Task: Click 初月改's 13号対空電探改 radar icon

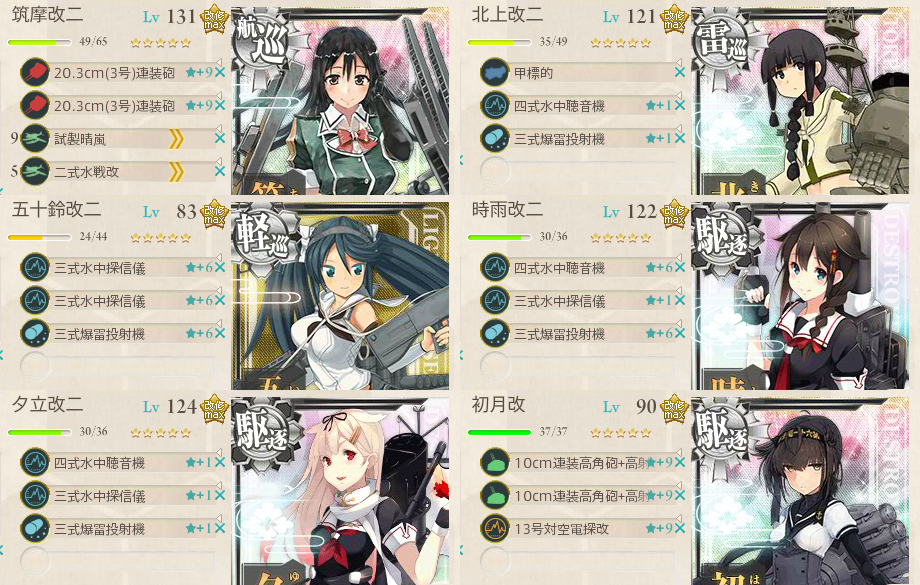Action: (495, 528)
